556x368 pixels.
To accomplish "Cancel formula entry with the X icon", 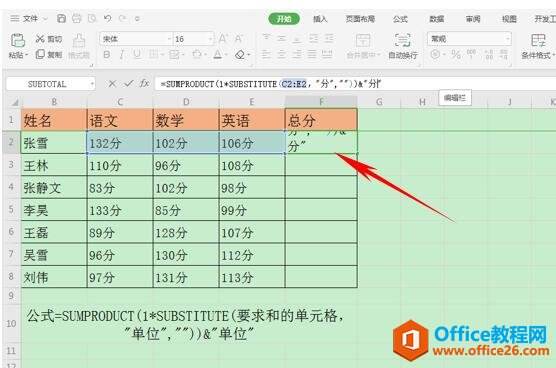I will pos(112,84).
